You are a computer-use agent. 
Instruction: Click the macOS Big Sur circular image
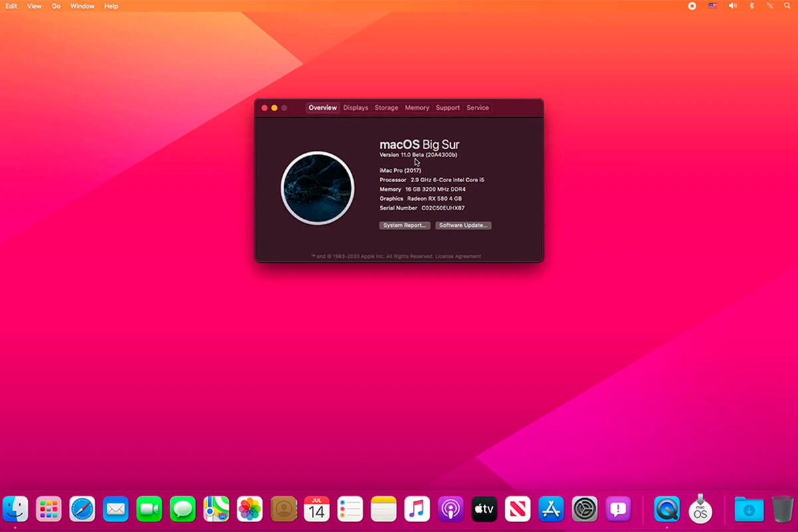click(317, 188)
